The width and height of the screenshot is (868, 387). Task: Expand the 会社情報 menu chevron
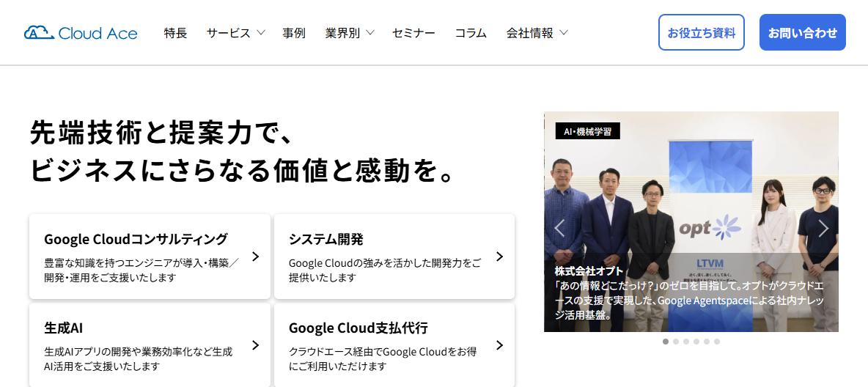tap(564, 33)
